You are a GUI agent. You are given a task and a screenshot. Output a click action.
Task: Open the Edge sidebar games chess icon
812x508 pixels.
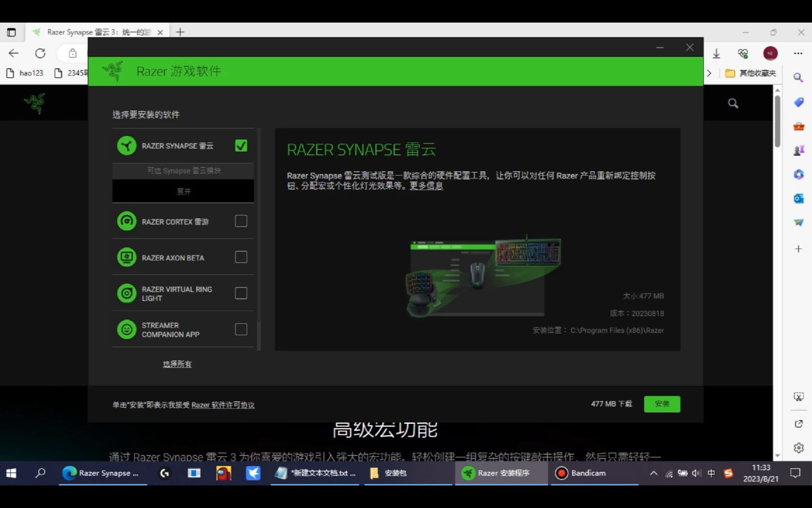click(798, 150)
